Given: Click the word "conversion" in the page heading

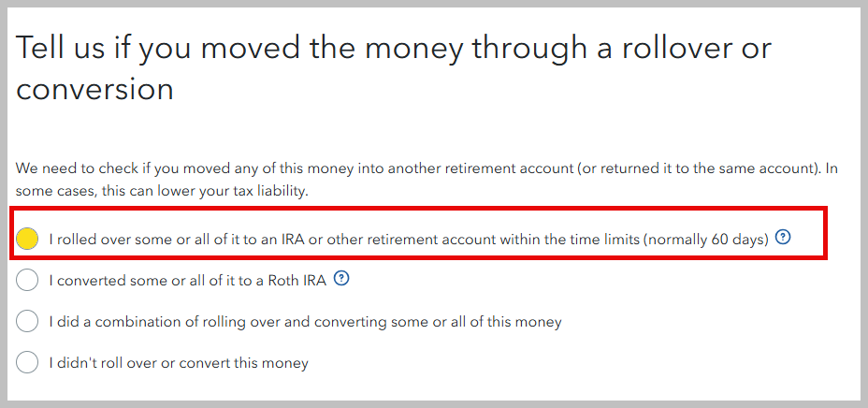Looking at the screenshot, I should (94, 90).
